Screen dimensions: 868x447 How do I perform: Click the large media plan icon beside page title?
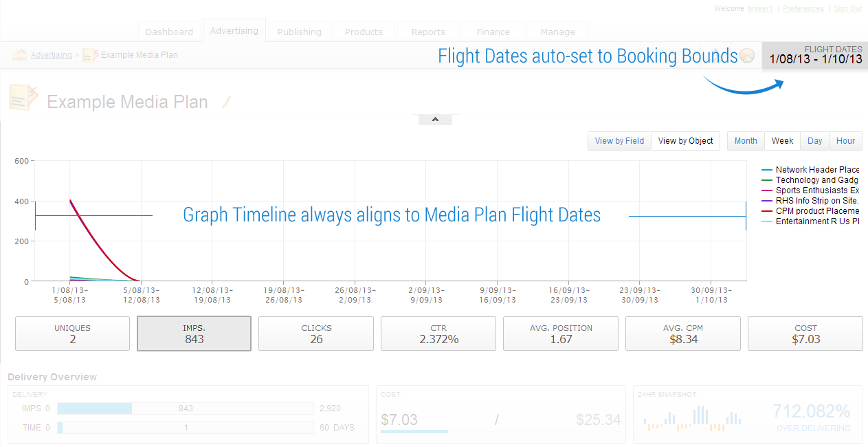tap(23, 99)
